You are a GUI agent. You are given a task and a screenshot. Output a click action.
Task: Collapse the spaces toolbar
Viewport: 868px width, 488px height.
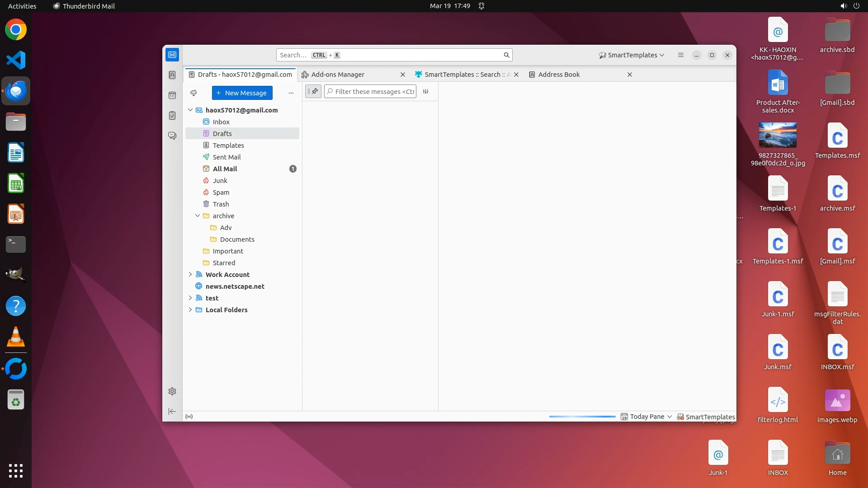pyautogui.click(x=172, y=411)
